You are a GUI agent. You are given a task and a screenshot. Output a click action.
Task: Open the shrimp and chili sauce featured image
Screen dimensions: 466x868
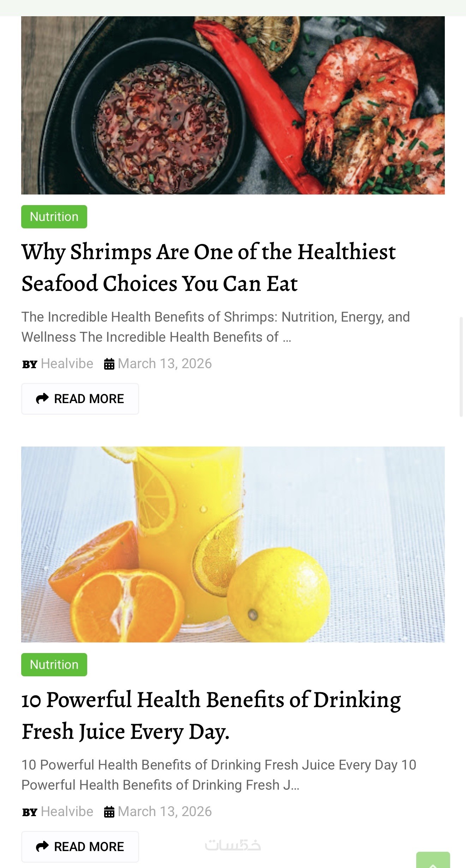(x=233, y=105)
